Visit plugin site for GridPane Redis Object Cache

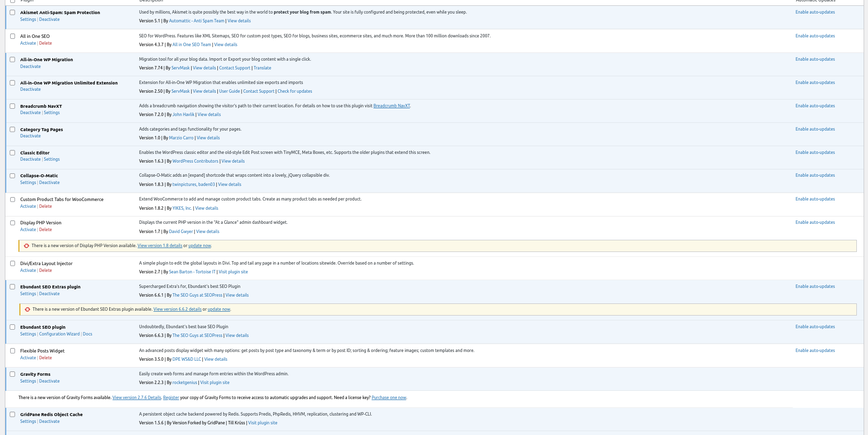click(x=262, y=423)
